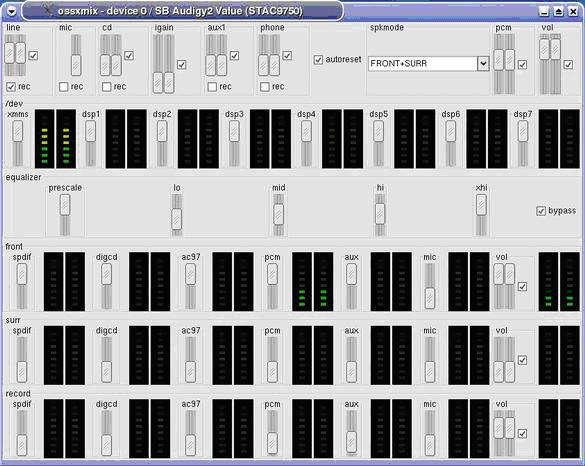The image size is (585, 466).
Task: Click the equalizer lo slider handle
Action: pyautogui.click(x=177, y=219)
